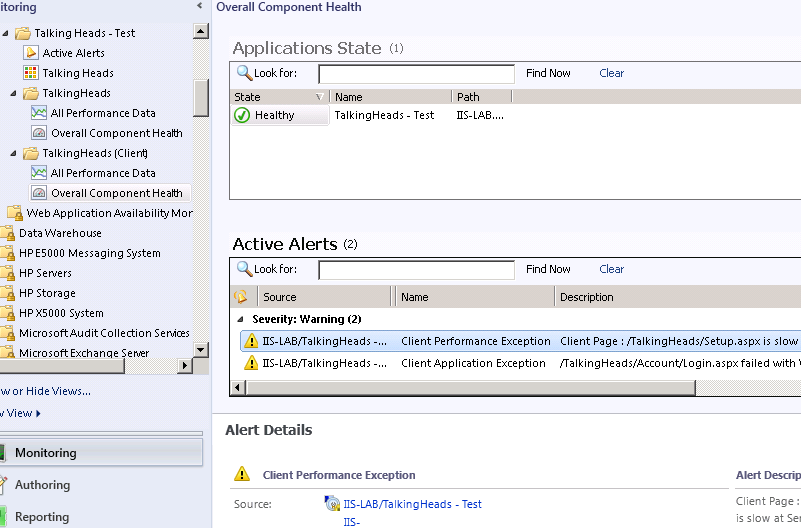Screen dimensions: 801x528
Task: Open All Performance Data icon under TalkingHeads (Client)
Action: 39,173
